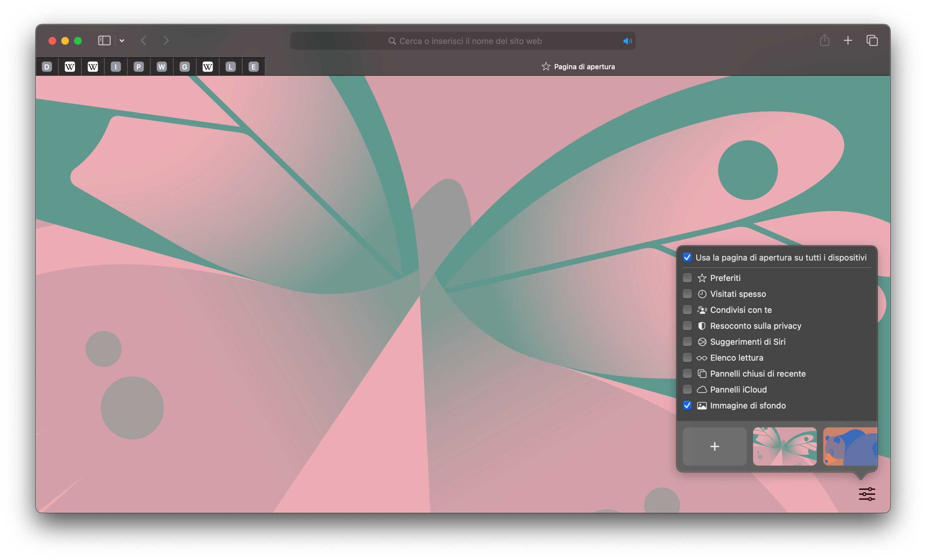Switch to the Pagina di apertura tab
The height and width of the screenshot is (560, 926).
tap(578, 67)
